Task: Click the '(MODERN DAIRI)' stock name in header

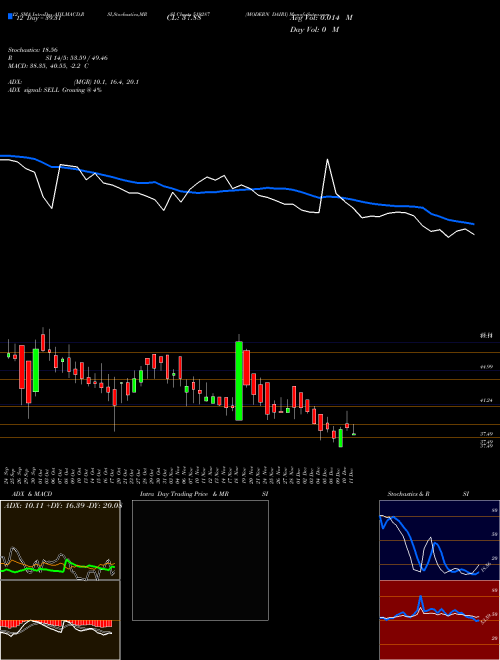Action: [x=266, y=14]
